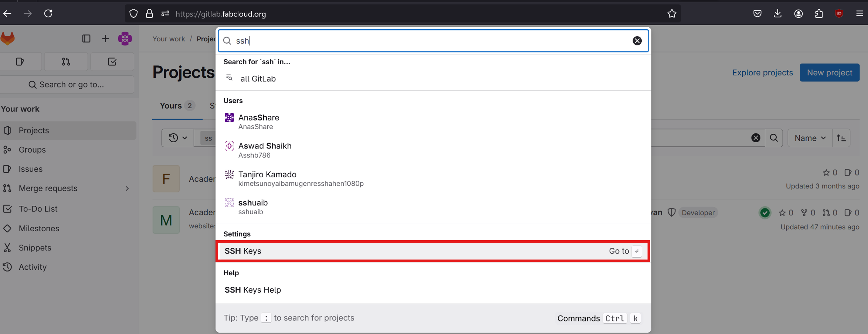Open the browser downloads icon
Screen dimensions: 868x334
pos(778,14)
